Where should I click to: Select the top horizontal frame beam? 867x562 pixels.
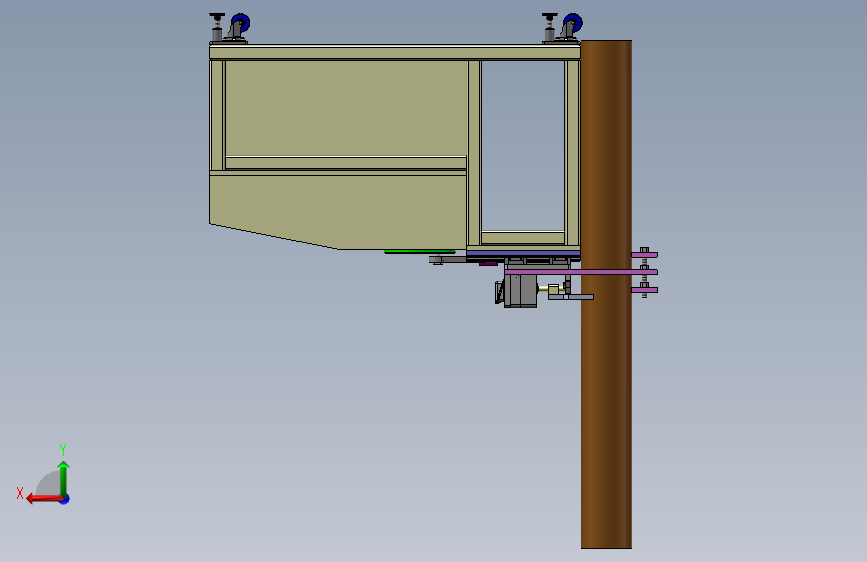click(395, 53)
